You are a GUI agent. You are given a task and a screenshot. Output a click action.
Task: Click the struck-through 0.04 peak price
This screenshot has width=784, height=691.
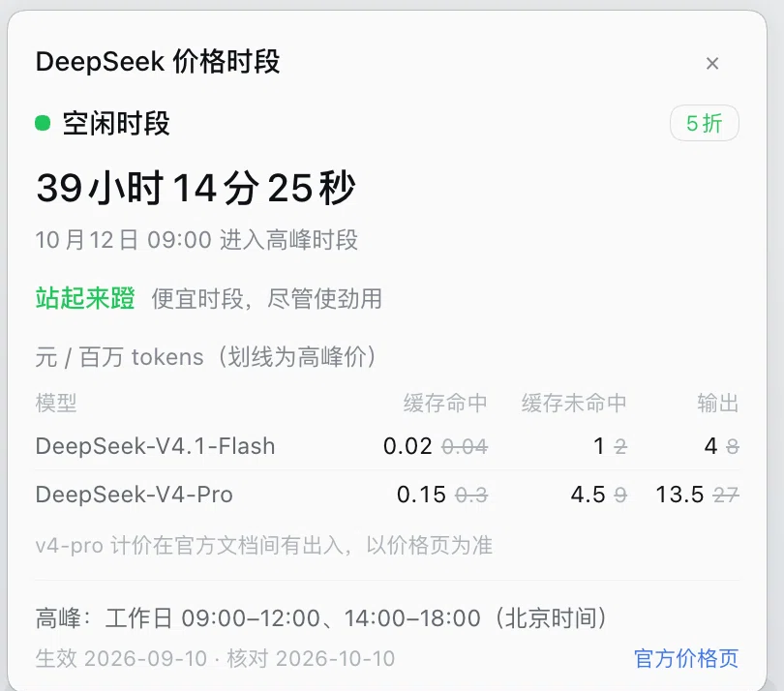(465, 446)
